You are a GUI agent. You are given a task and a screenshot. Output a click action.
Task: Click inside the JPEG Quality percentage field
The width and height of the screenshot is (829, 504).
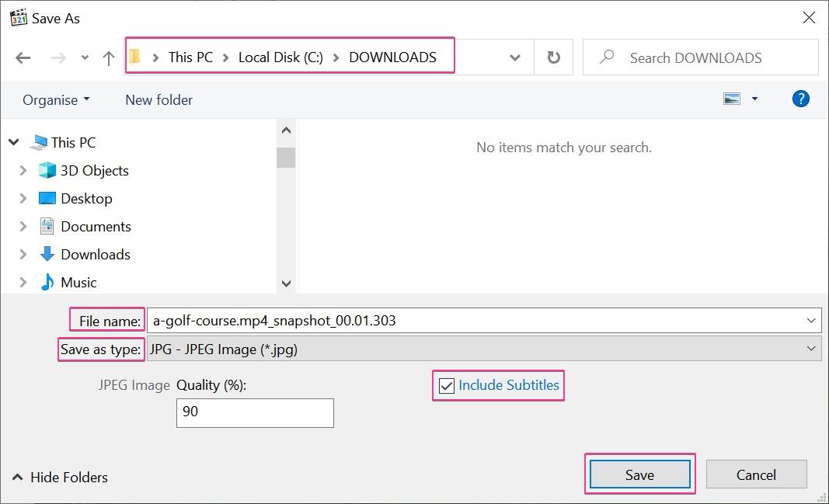pyautogui.click(x=255, y=412)
